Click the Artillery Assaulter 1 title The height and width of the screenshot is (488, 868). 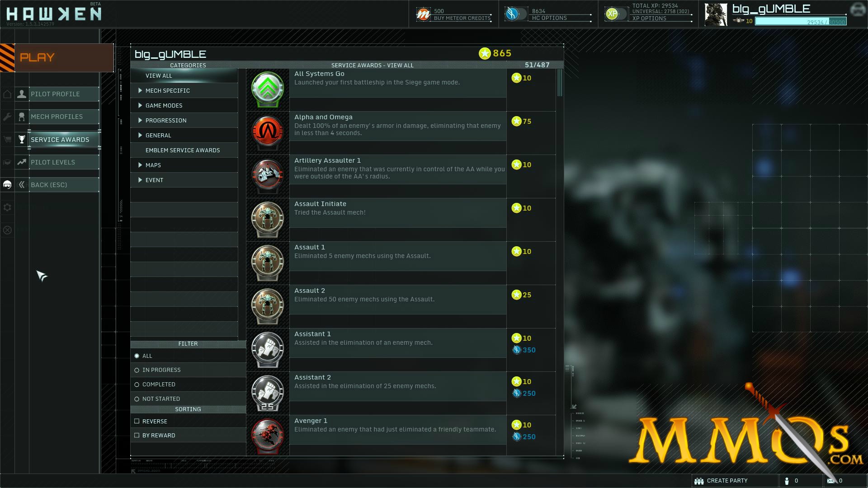click(x=327, y=160)
